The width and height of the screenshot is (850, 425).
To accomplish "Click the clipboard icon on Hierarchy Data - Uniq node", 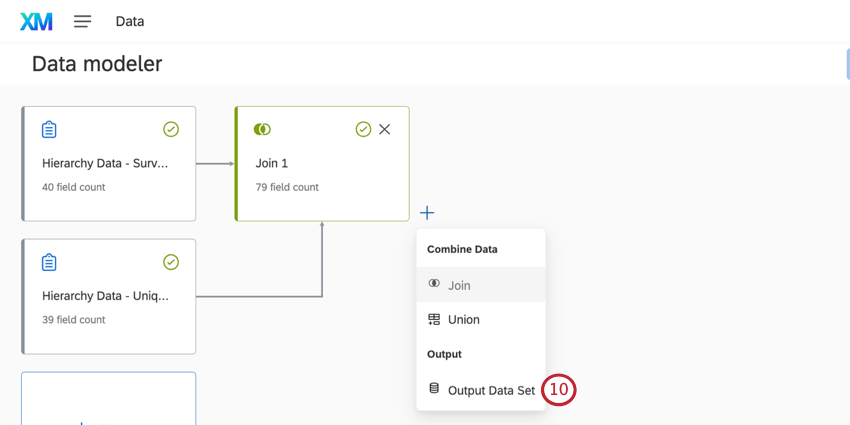I will coord(49,262).
